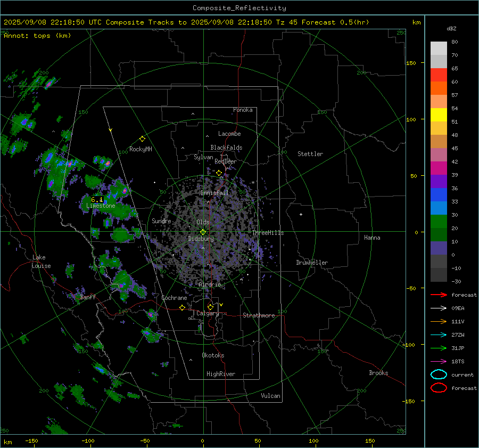Click the magenta 18TS track arrow
This screenshot has height=448, width=479.
[x=439, y=362]
